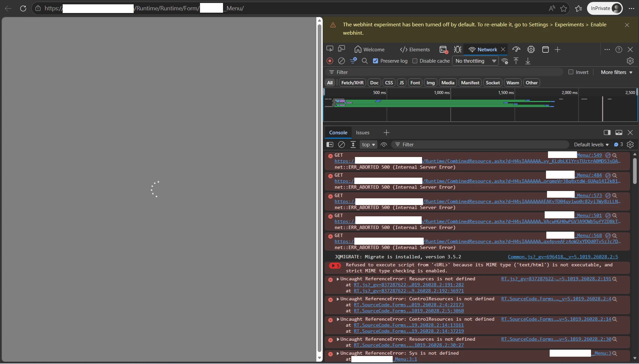639x364 pixels.
Task: Close the Network tab
Action: point(503,49)
